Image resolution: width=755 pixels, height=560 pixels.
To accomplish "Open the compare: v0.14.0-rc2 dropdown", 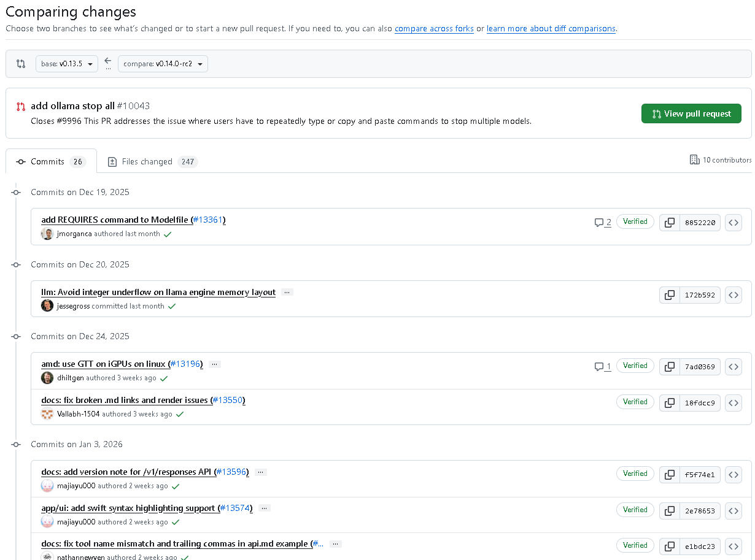I will 163,64.
